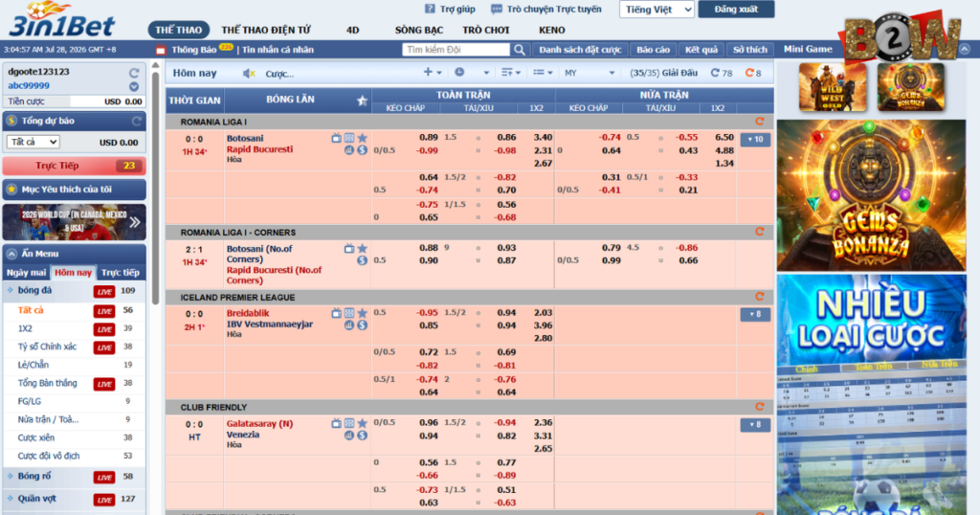Open statistics chart icon for Botosani match
This screenshot has height=515, width=980.
click(349, 150)
